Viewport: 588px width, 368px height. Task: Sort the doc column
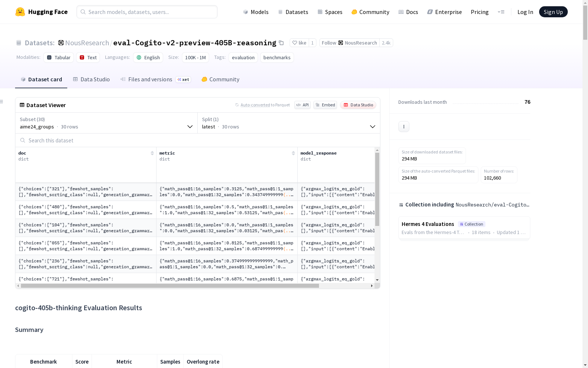tap(152, 153)
